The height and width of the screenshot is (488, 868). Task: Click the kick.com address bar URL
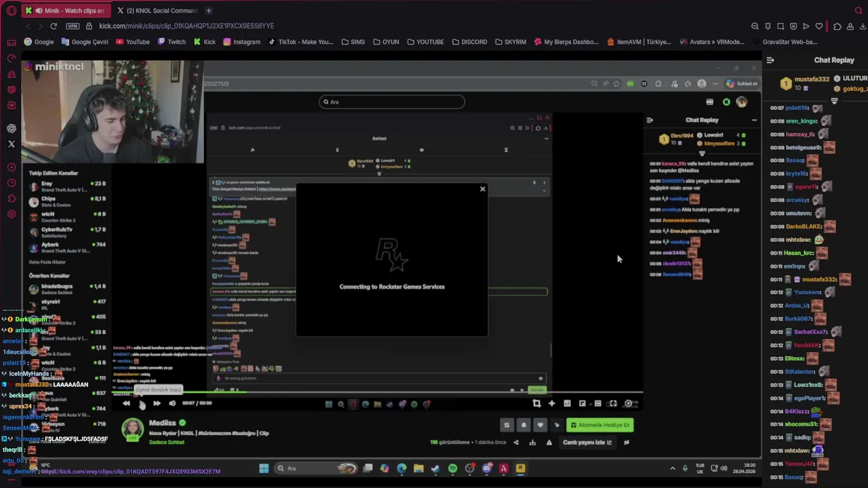(x=186, y=26)
